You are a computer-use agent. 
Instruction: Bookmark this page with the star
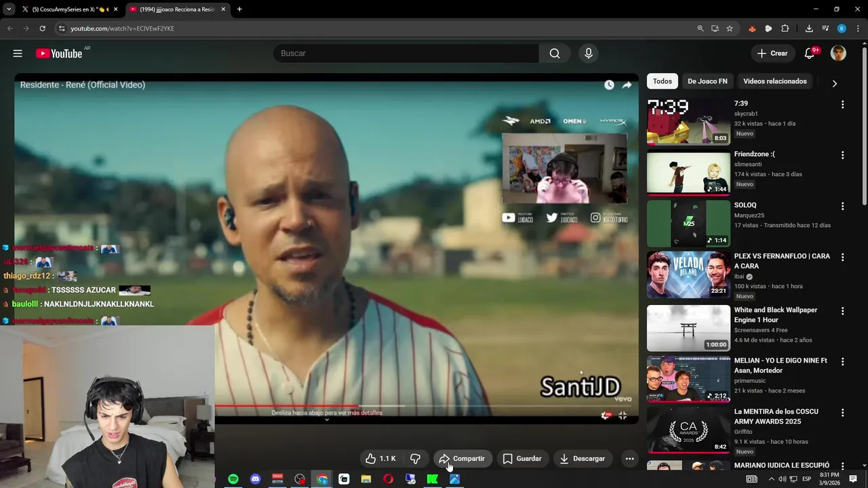(730, 28)
